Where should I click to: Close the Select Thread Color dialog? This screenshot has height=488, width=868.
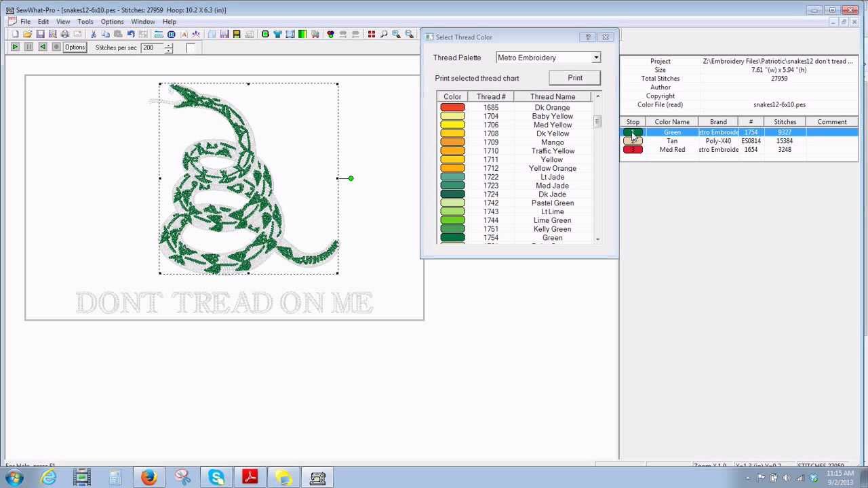(x=606, y=37)
